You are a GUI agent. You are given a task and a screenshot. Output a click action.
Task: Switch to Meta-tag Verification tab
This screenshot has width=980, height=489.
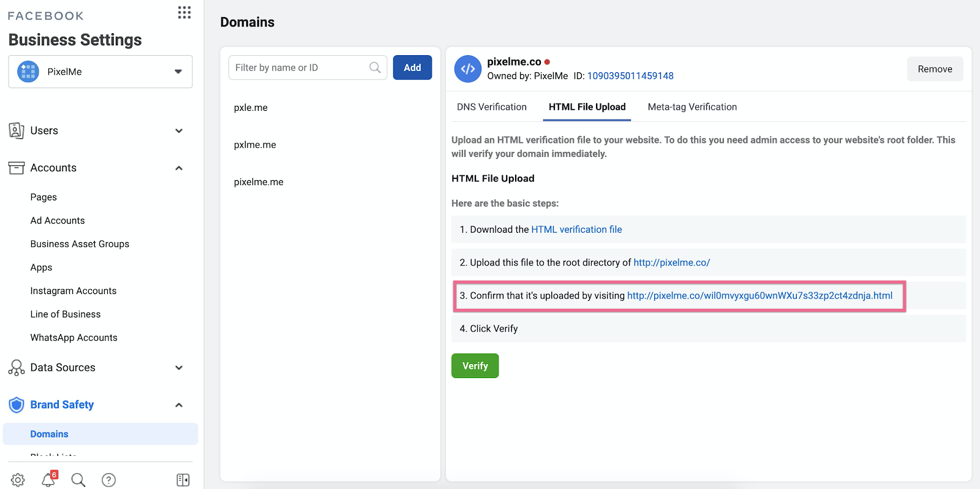tap(692, 107)
